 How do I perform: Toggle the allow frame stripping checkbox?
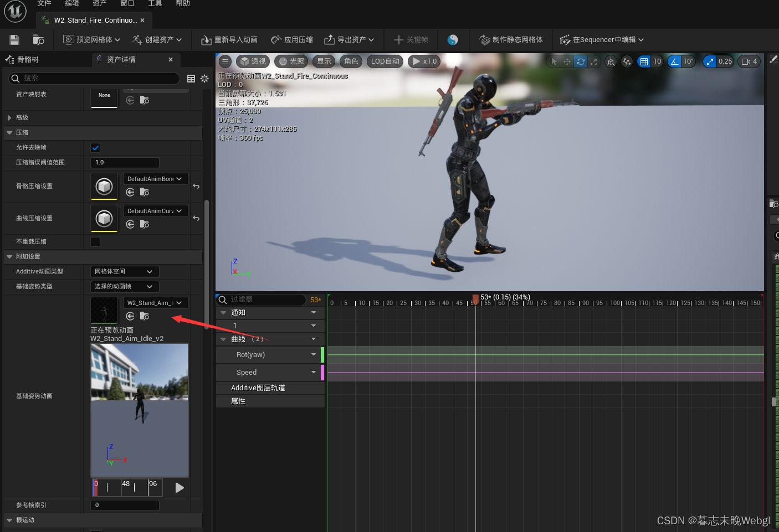click(95, 148)
